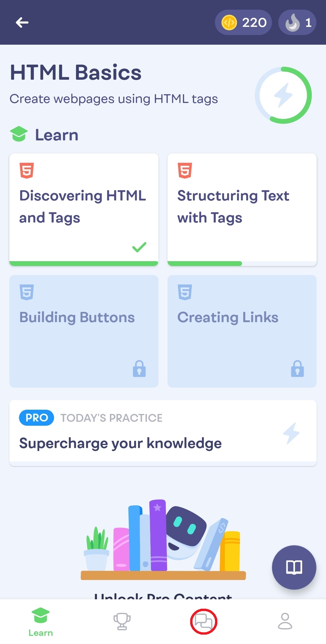Click the lock icon on Building Buttons
The width and height of the screenshot is (326, 644).
pyautogui.click(x=139, y=368)
